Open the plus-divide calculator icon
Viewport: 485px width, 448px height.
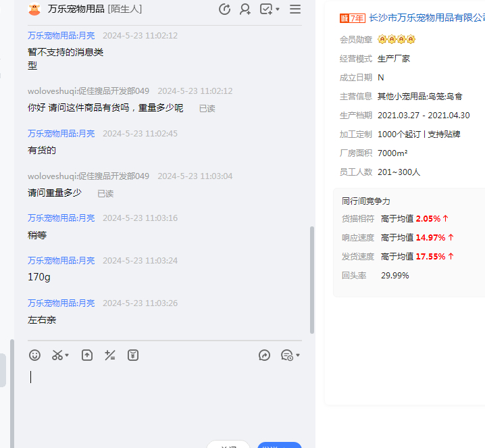click(110, 355)
